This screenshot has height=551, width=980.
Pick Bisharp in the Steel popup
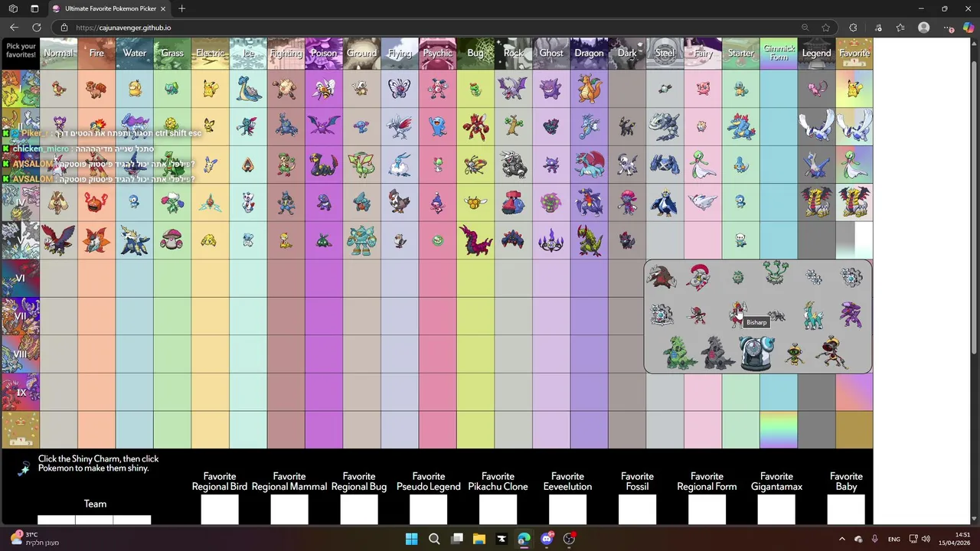pos(737,313)
